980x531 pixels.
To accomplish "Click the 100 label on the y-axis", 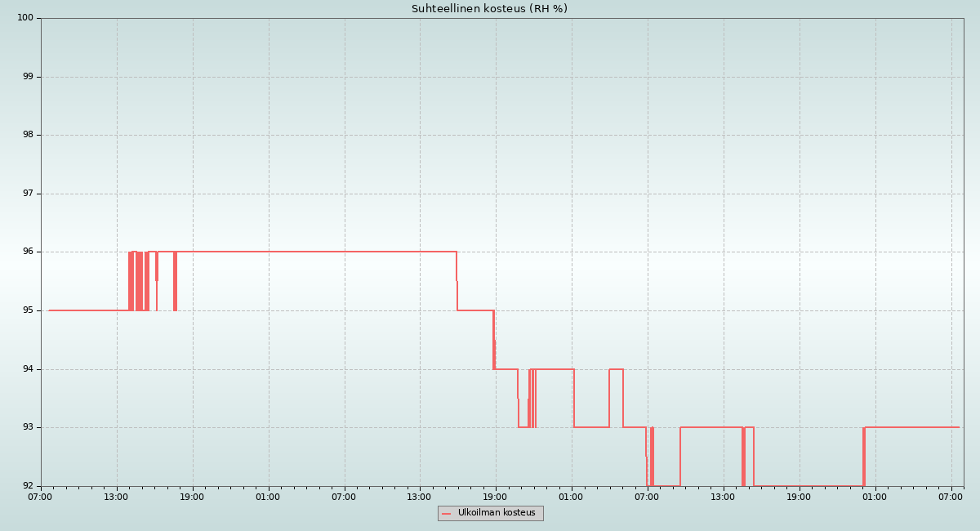I will 24,18.
